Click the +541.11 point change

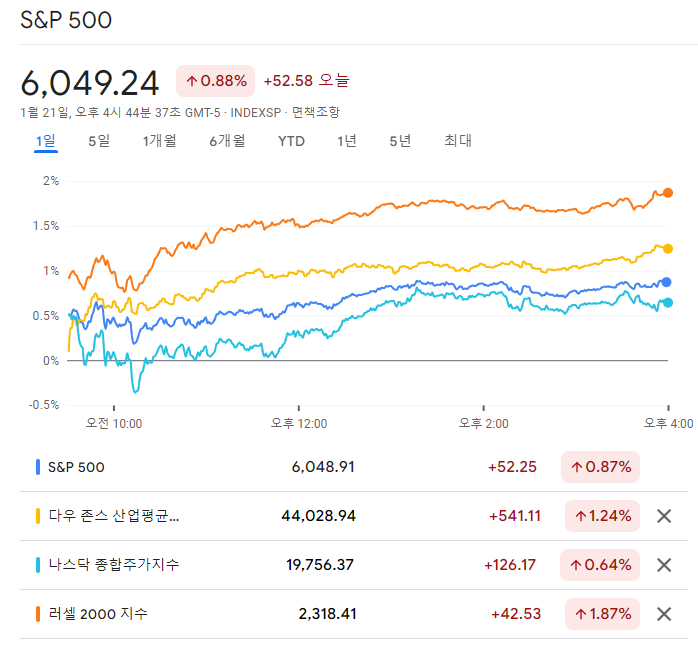coord(515,516)
